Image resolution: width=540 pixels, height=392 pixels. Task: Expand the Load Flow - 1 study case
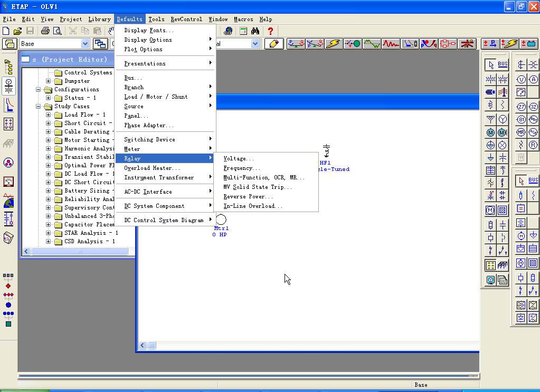click(49, 114)
